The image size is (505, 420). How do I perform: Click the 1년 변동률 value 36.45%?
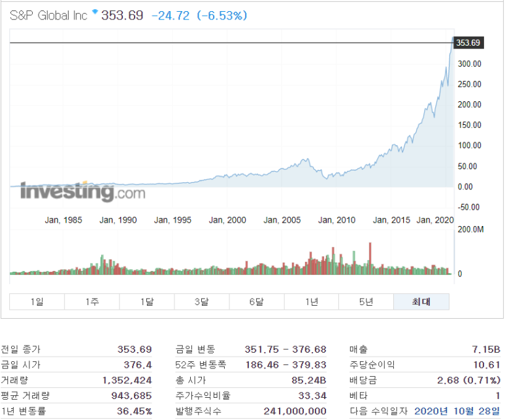pos(135,412)
